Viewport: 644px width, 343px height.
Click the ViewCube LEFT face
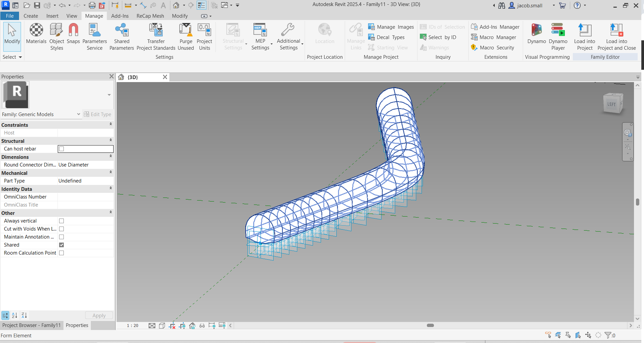611,104
